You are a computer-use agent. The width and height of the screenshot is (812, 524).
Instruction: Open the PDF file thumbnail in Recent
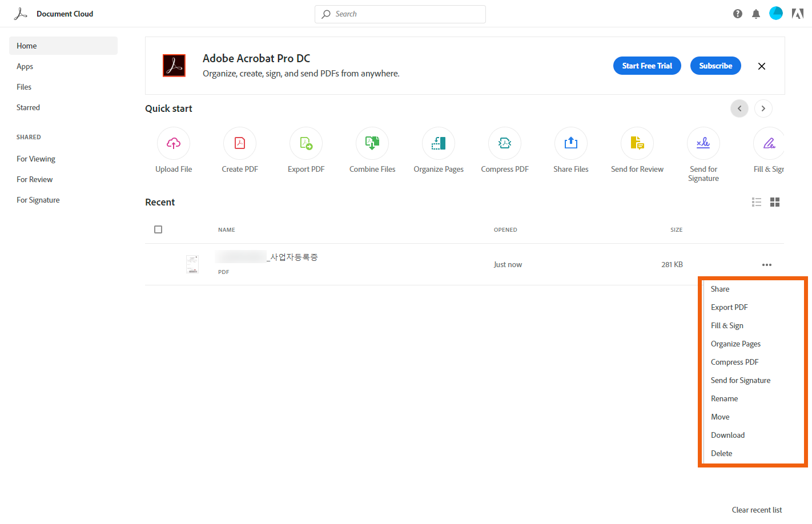click(192, 264)
